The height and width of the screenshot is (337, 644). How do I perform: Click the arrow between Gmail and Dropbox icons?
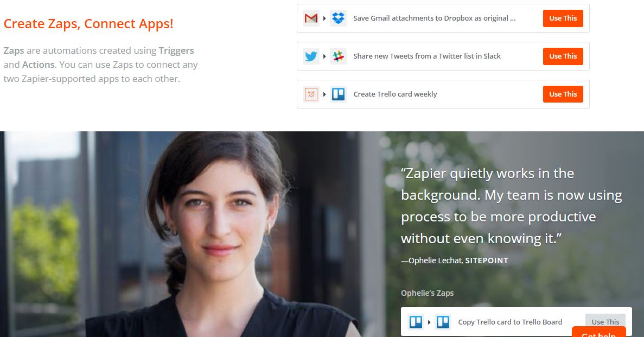pos(324,18)
